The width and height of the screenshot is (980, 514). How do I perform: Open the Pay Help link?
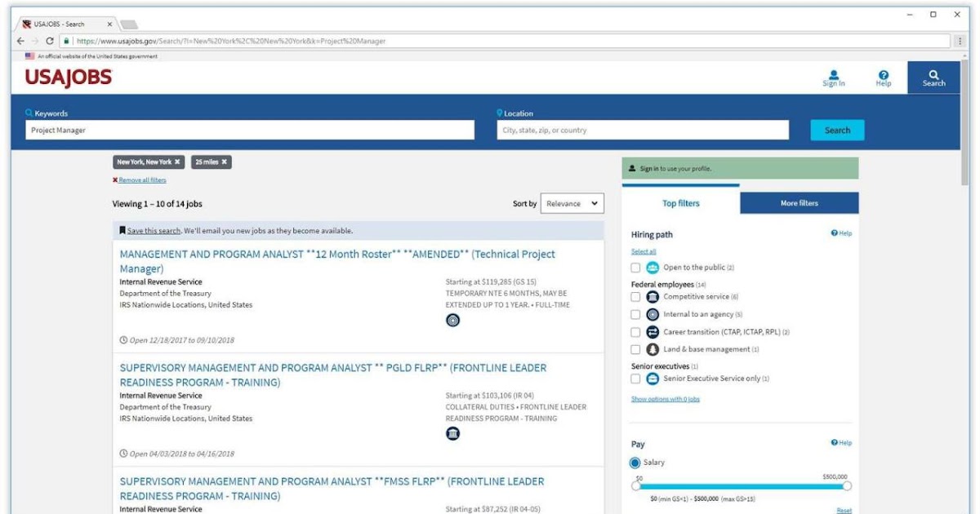point(841,443)
